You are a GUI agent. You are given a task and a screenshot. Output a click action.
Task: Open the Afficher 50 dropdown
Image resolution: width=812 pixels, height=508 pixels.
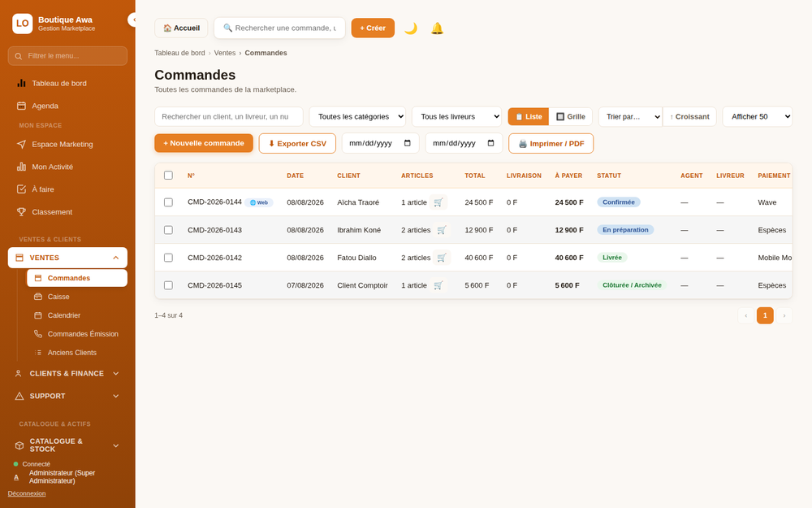point(757,116)
